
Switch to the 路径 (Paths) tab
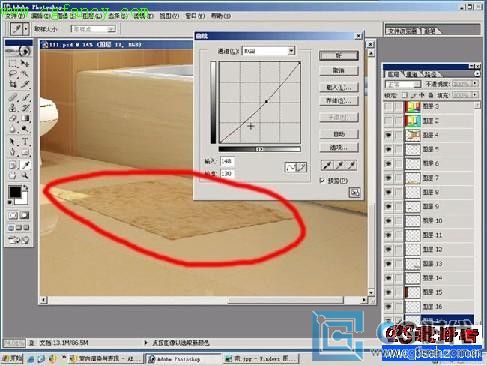click(x=431, y=74)
